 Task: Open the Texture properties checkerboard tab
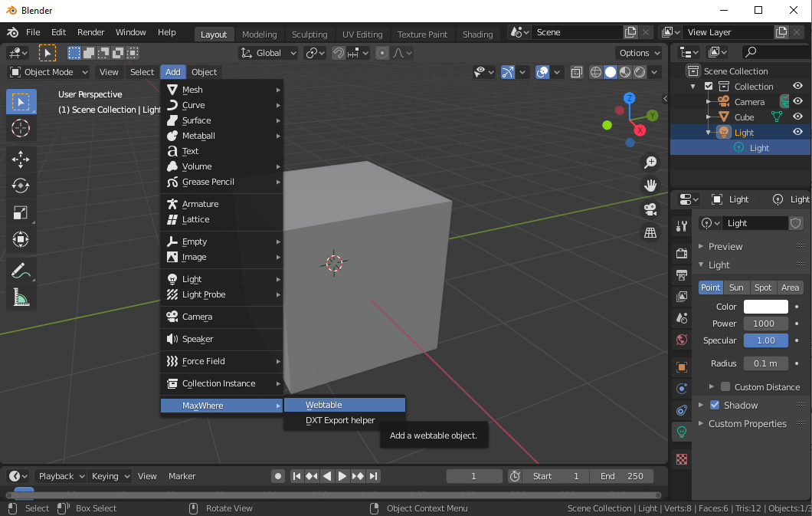682,459
